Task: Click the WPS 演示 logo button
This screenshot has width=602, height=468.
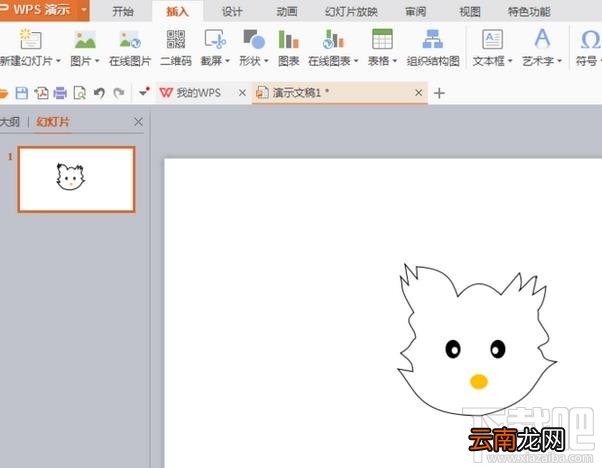Action: coord(39,9)
